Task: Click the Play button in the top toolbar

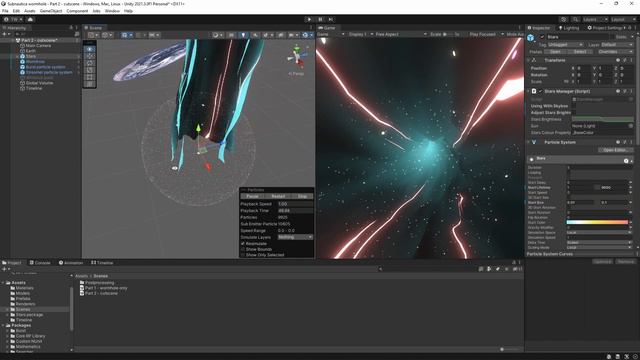Action: click(309, 19)
